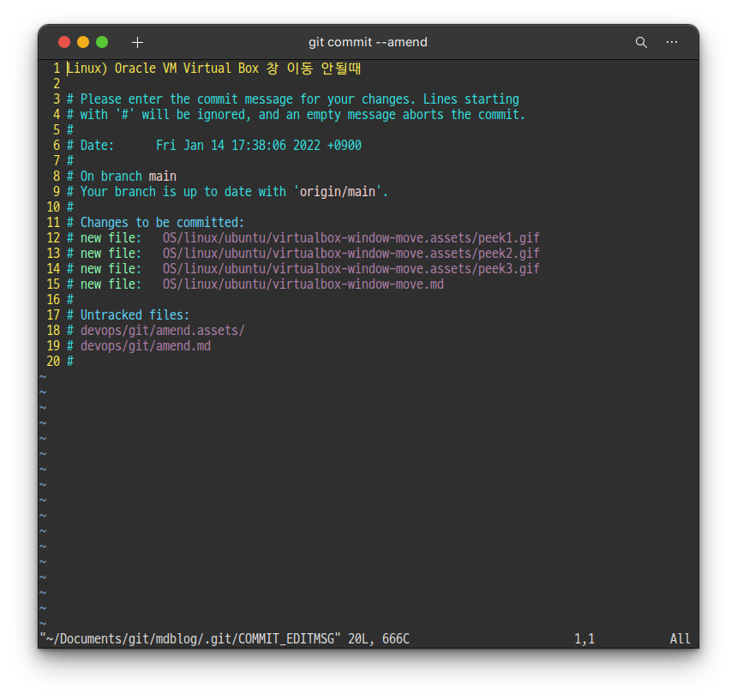Place cursor on commit title line 'Linux) Oracle VM Virtual Box'

[x=214, y=69]
